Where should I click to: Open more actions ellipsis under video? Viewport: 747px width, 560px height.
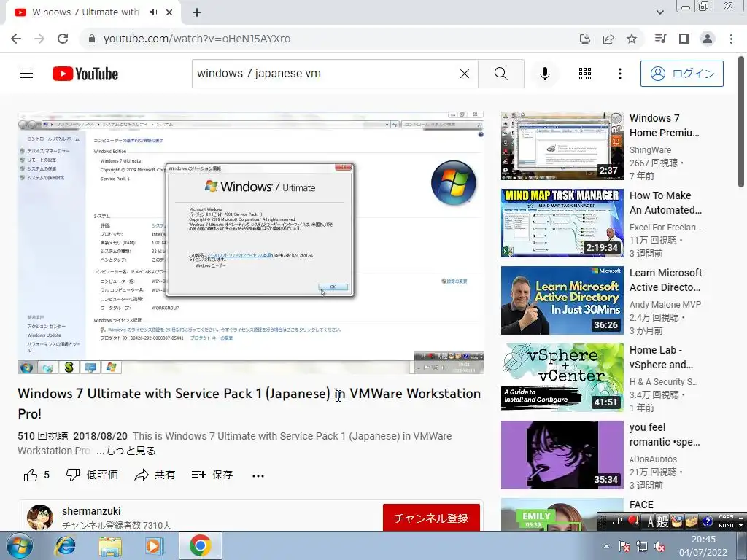[x=258, y=475]
